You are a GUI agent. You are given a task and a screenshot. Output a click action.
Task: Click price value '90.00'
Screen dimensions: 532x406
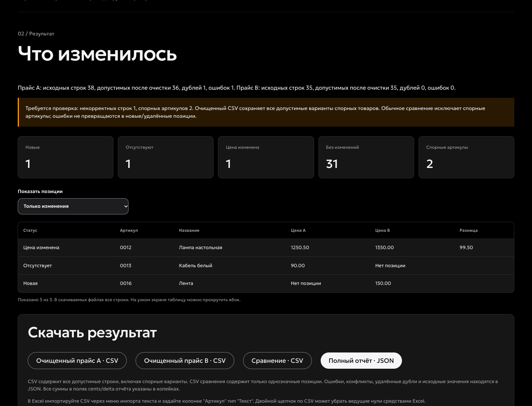click(298, 266)
